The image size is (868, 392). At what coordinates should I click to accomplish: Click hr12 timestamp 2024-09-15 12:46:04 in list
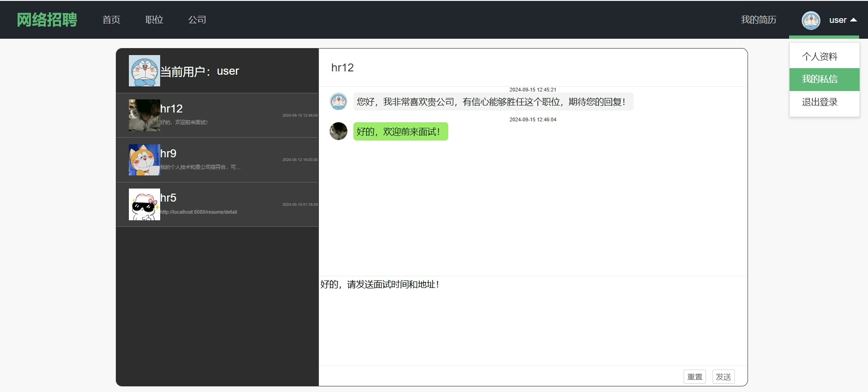point(300,115)
